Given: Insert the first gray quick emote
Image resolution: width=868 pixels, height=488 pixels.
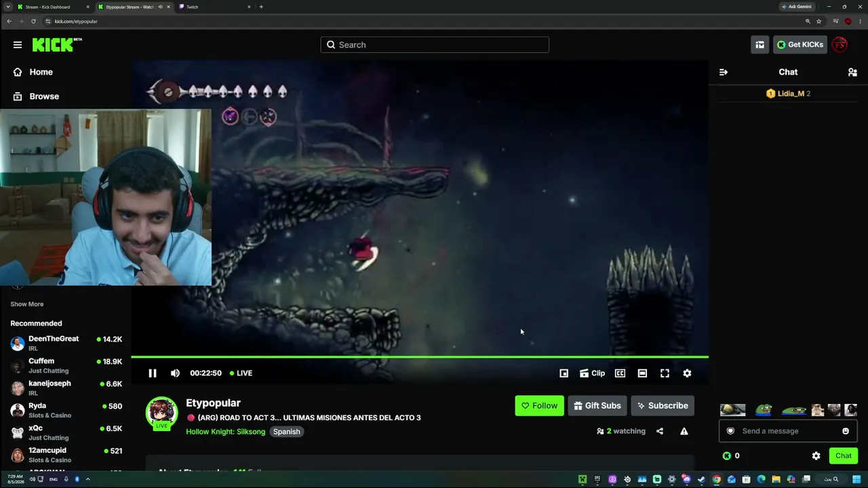Looking at the screenshot, I should [732, 409].
